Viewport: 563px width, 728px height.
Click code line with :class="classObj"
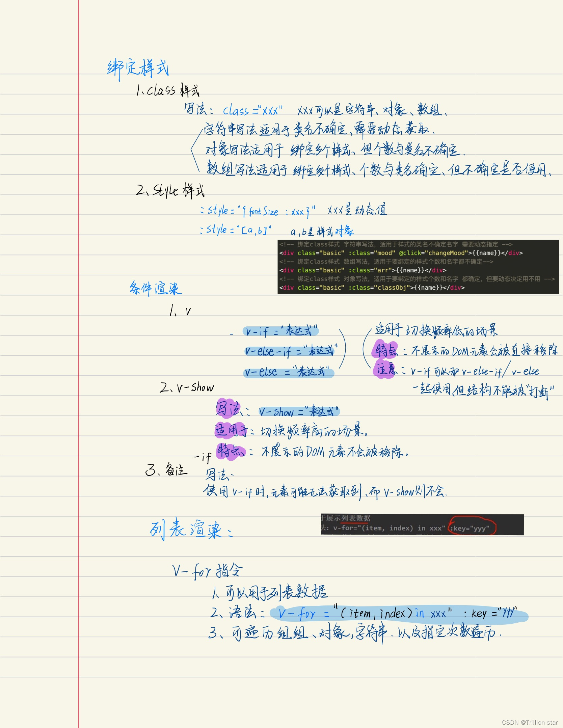372,288
